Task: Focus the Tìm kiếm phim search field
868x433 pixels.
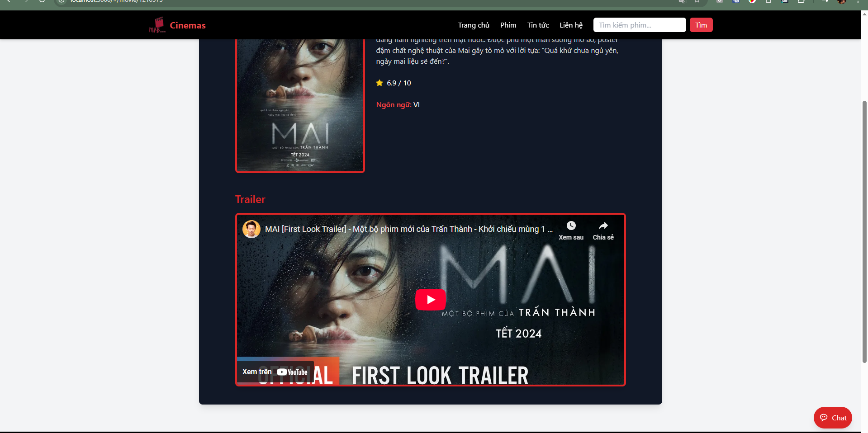Action: 640,25
